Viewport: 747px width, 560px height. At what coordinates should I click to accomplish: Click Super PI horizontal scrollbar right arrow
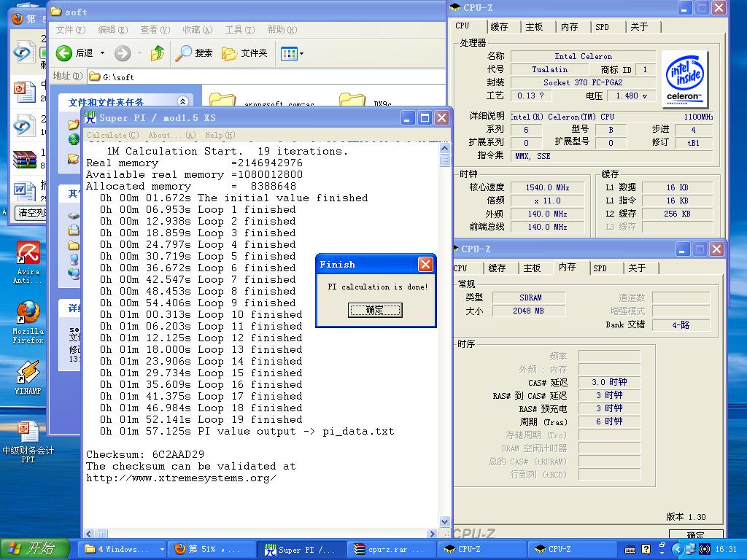coord(432,534)
